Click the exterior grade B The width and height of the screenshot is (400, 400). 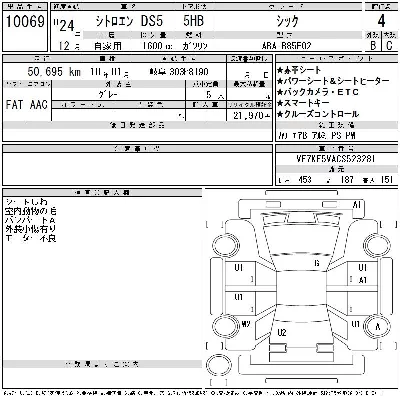tap(373, 45)
